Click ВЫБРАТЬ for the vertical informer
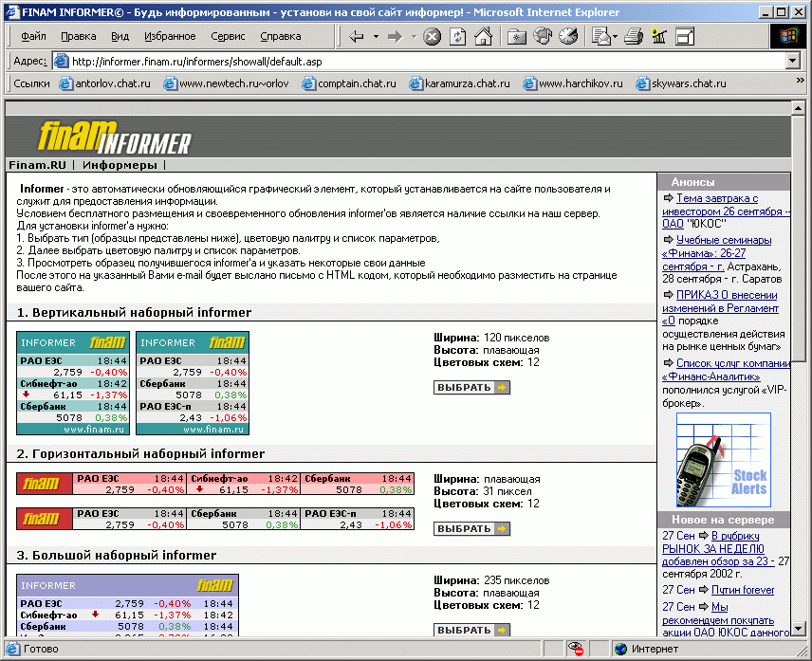This screenshot has width=812, height=661. 471,387
